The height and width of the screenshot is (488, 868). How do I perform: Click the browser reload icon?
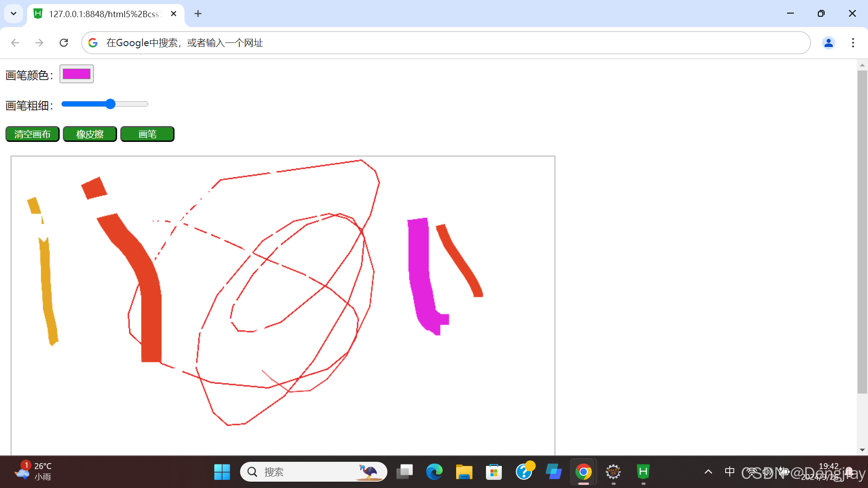pos(64,42)
